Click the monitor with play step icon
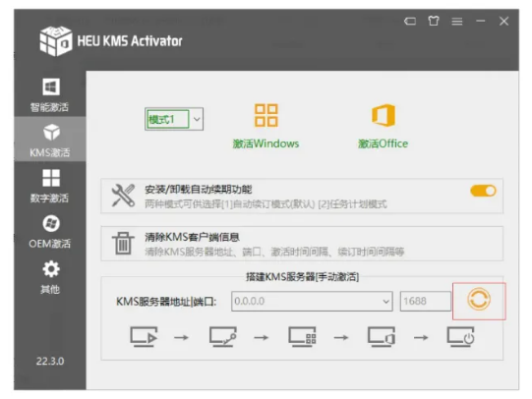Image resolution: width=532 pixels, height=399 pixels. pos(144,337)
